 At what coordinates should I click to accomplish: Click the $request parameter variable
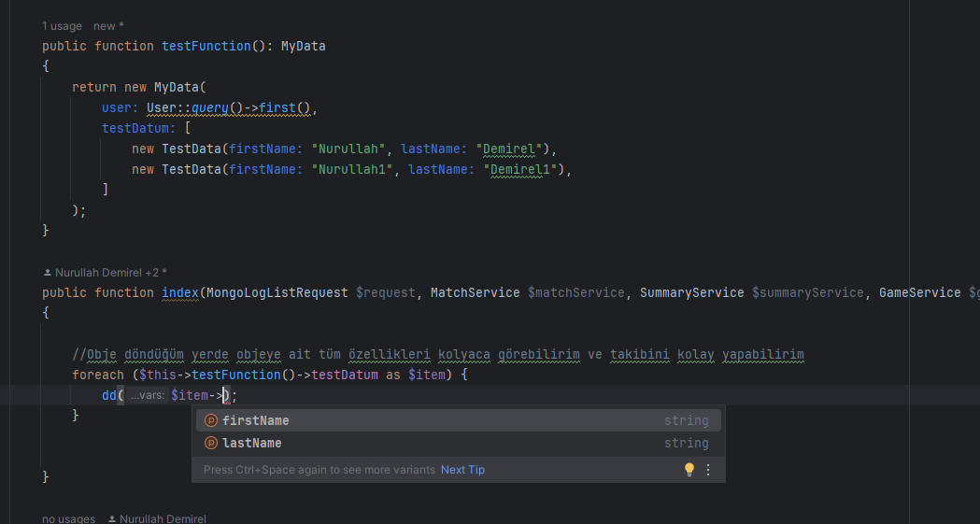tap(386, 293)
